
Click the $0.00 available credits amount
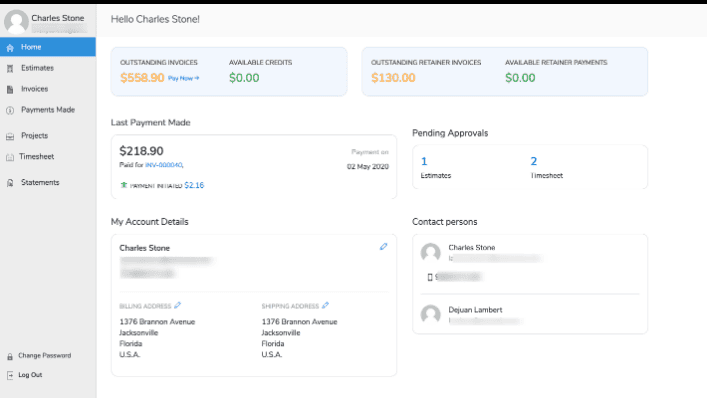click(244, 78)
